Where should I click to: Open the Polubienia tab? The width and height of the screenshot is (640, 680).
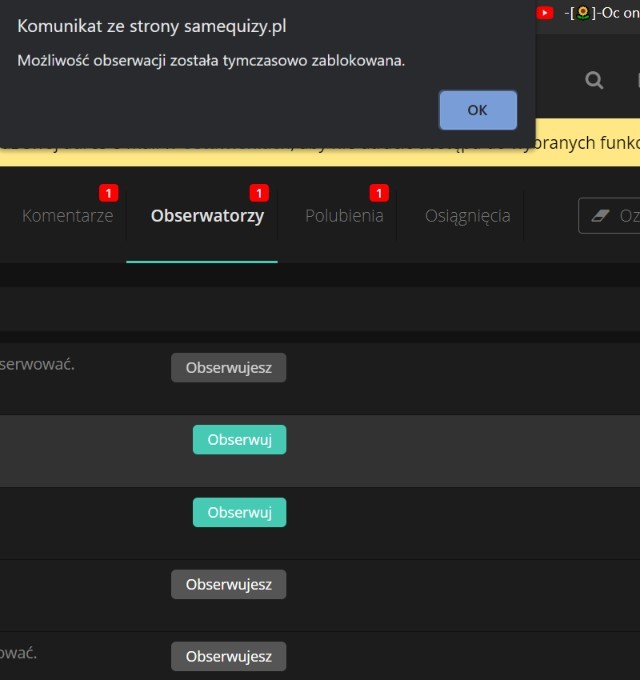344,216
